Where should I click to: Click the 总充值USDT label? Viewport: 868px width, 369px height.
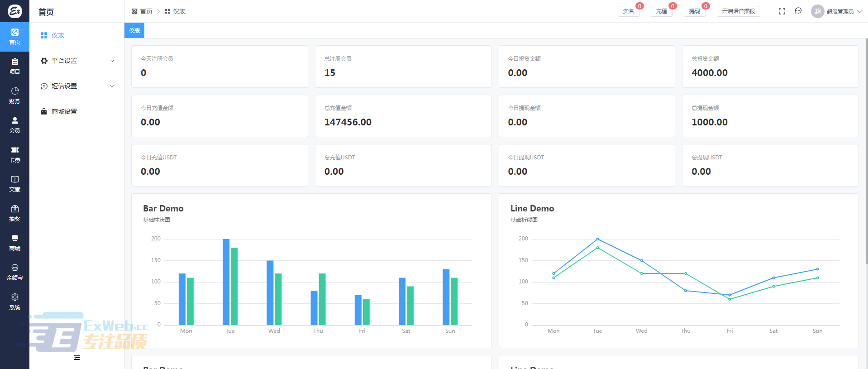tap(340, 158)
